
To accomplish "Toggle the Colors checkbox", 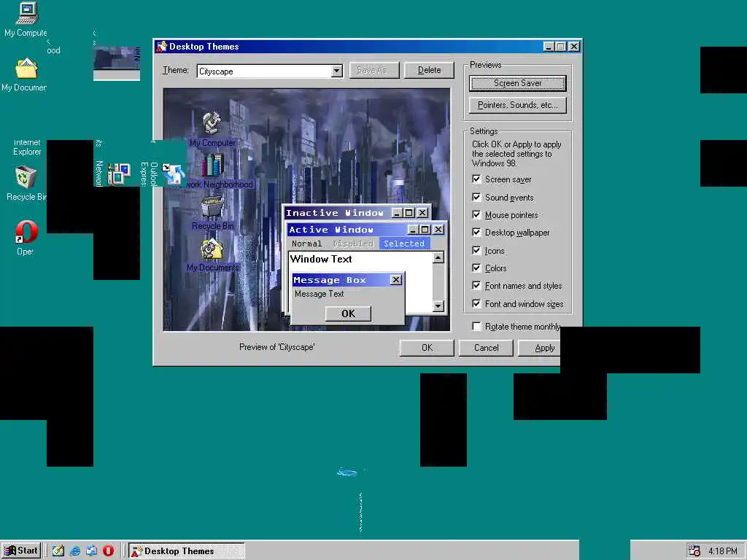I will click(x=476, y=268).
